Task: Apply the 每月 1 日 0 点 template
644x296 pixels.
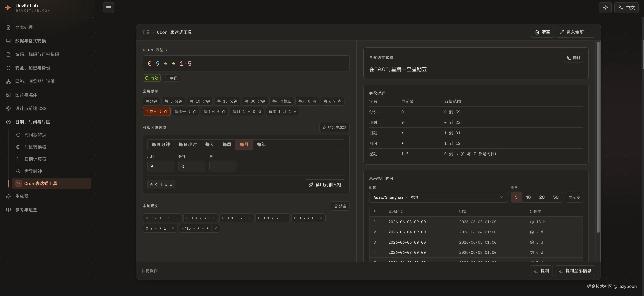Action: click(247, 111)
